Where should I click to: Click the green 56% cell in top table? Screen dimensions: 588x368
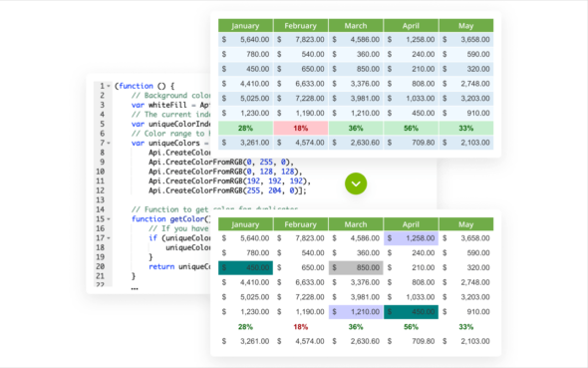(411, 129)
